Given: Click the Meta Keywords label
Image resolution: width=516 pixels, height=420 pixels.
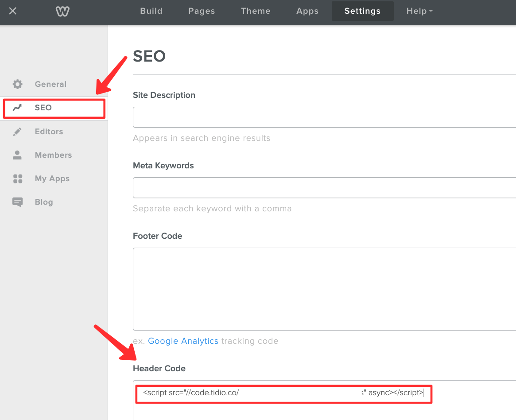Looking at the screenshot, I should pos(163,166).
